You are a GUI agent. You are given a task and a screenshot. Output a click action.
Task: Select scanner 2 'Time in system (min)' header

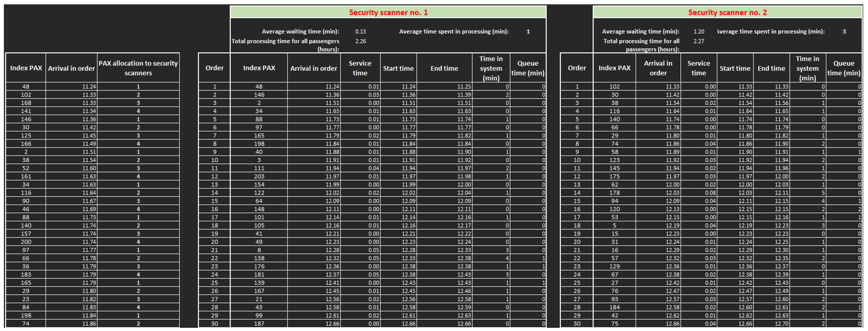click(807, 68)
